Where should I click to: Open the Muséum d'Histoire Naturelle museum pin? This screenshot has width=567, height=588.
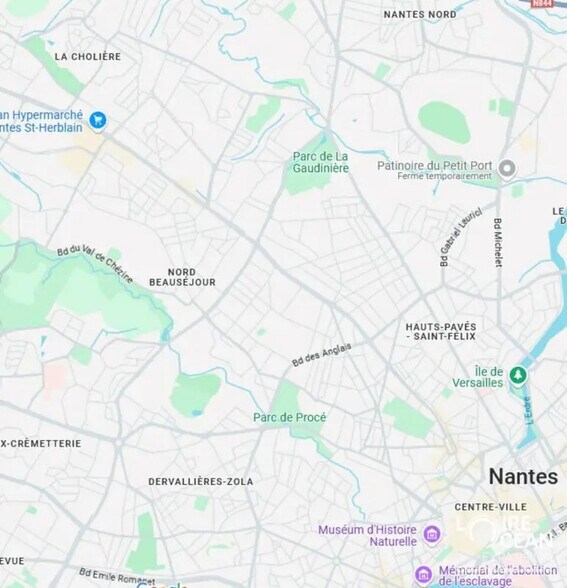coord(432,534)
